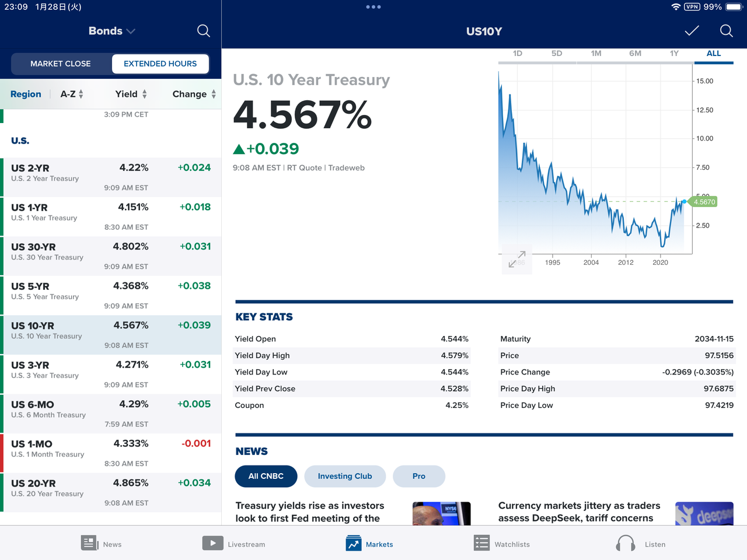Tap the watchlist checkmark icon
Image resolution: width=747 pixels, height=560 pixels.
(692, 31)
